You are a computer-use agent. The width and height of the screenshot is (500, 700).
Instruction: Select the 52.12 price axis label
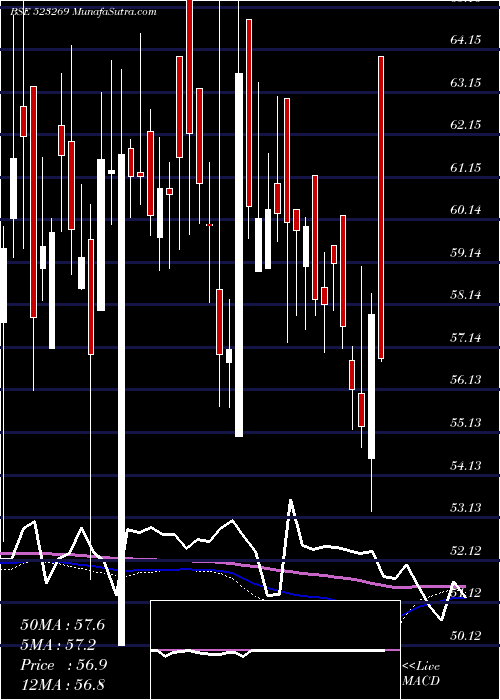point(466,550)
